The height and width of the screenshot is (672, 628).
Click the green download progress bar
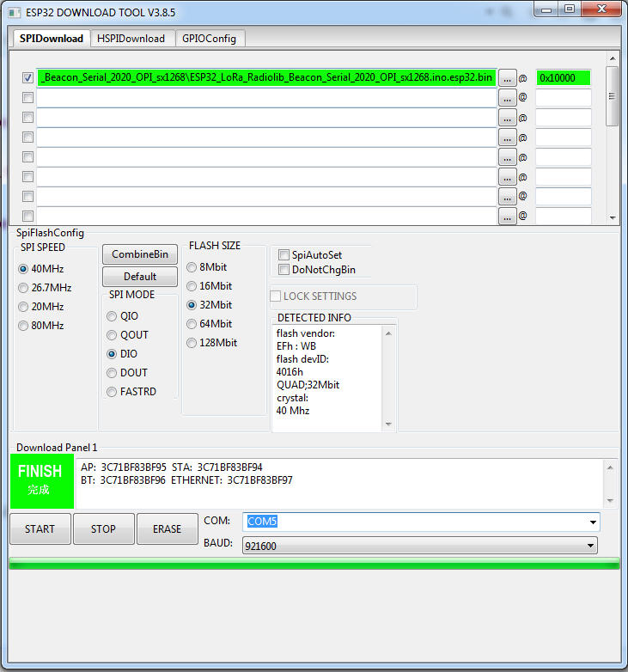(x=314, y=564)
